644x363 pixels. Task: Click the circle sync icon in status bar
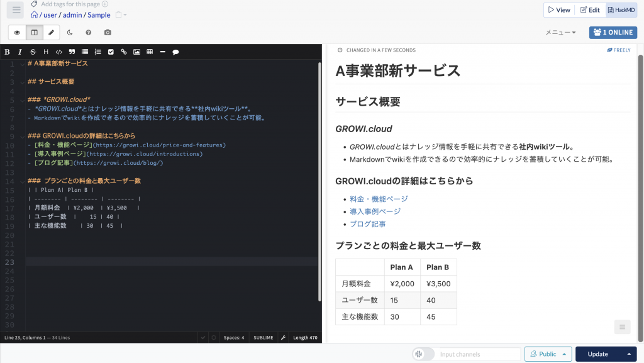[214, 338]
